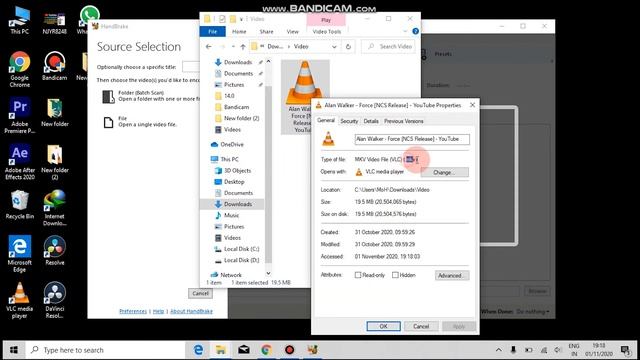Screen dimensions: 640x360
Task: Open HandBrake Help link
Action: click(158, 311)
